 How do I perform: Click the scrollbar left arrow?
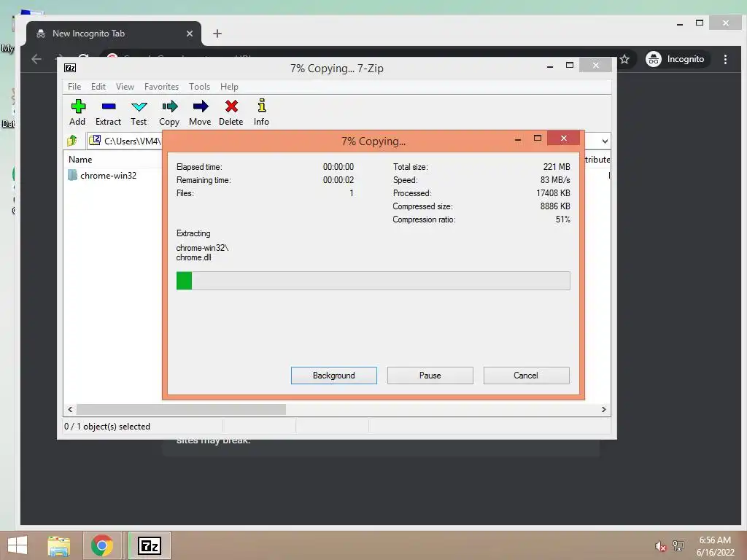pos(70,410)
